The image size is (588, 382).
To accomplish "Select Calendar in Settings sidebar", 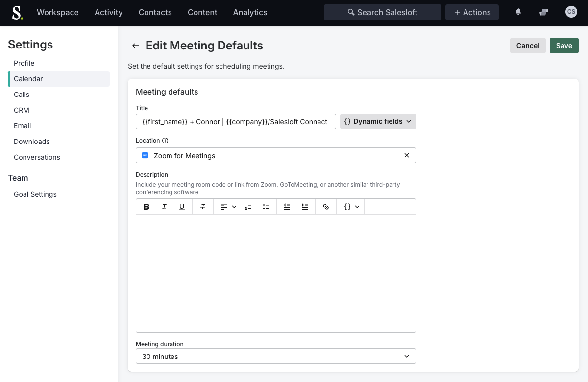I will 59,79.
